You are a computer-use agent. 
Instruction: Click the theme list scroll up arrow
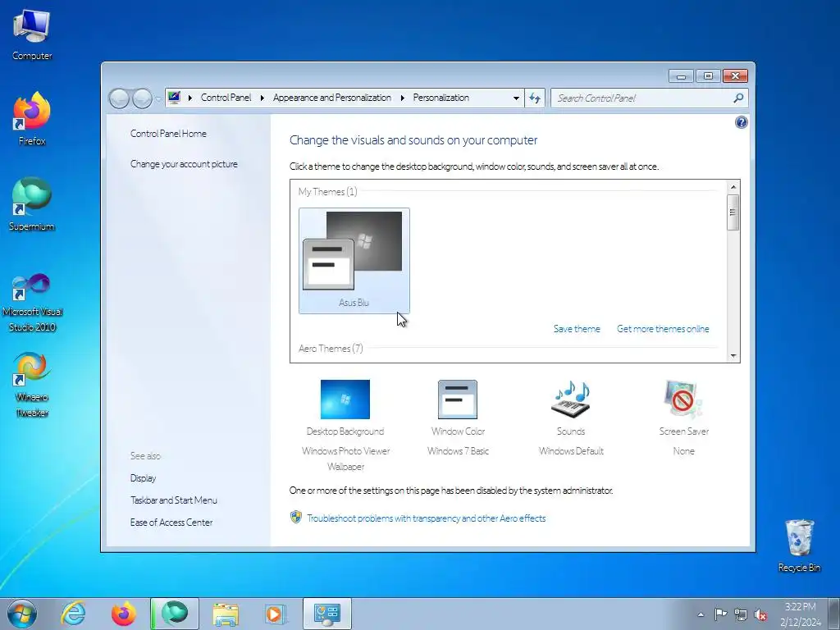733,187
